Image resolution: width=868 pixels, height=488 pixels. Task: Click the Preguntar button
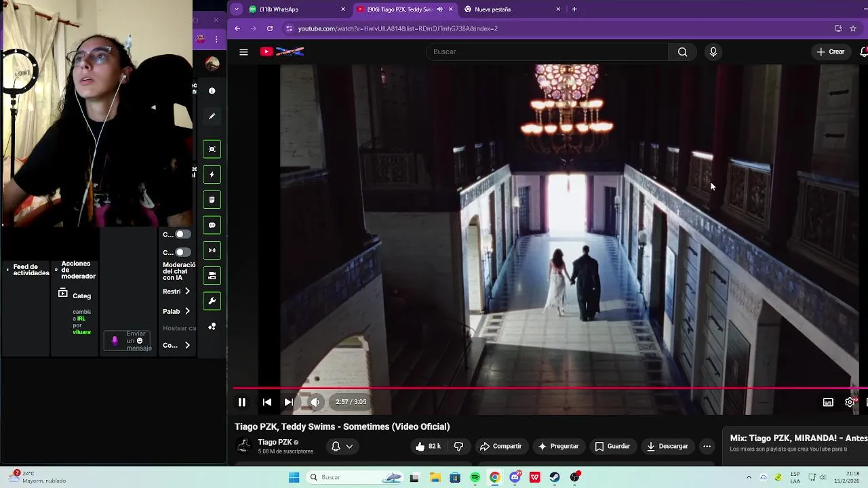point(558,446)
